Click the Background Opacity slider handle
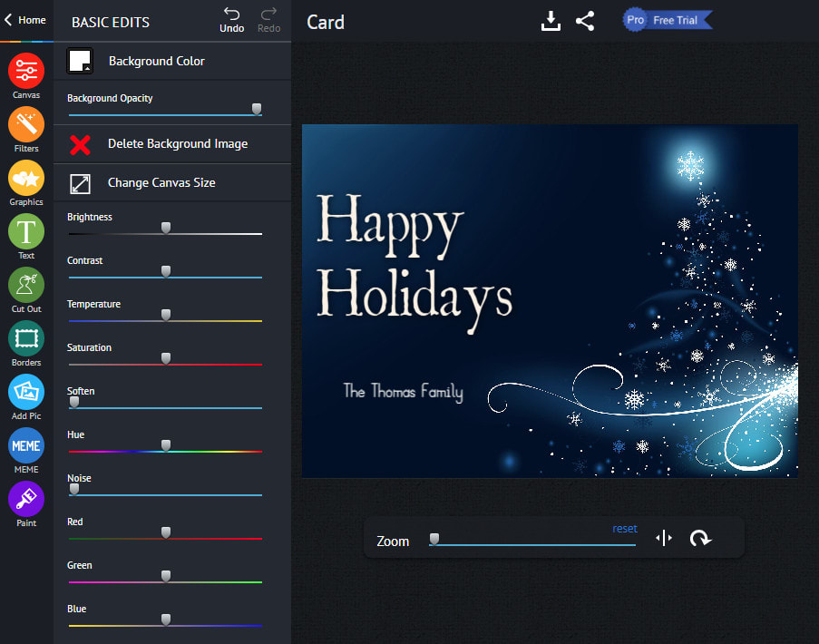This screenshot has height=644, width=819. pos(257,109)
